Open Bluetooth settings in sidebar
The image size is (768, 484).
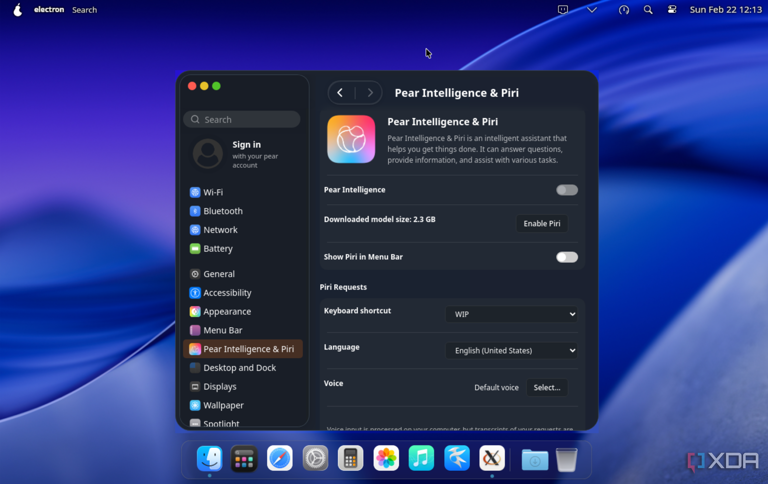243,211
